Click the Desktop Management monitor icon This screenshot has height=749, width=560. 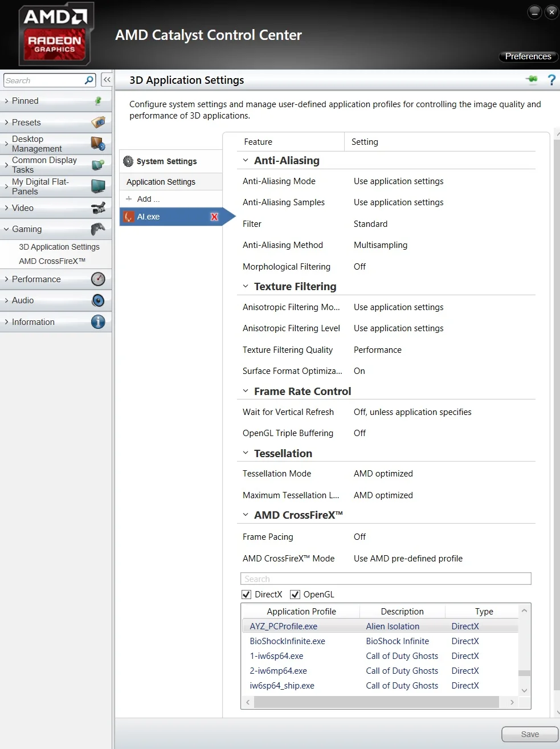[x=98, y=143]
